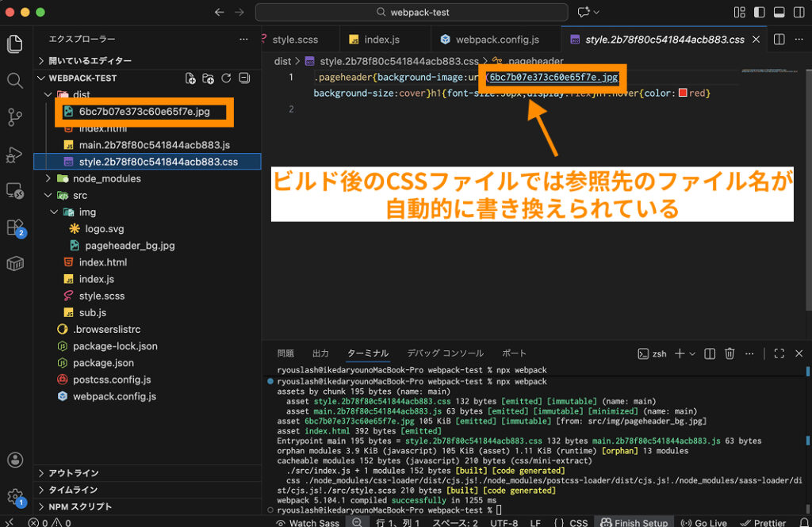
Task: Toggle Watch Sass in status bar
Action: [x=307, y=522]
